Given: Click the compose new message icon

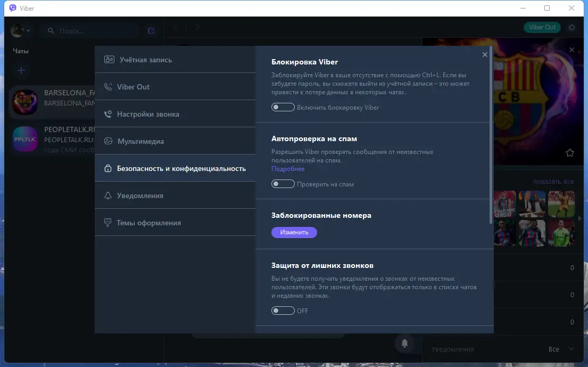Looking at the screenshot, I should (x=151, y=31).
